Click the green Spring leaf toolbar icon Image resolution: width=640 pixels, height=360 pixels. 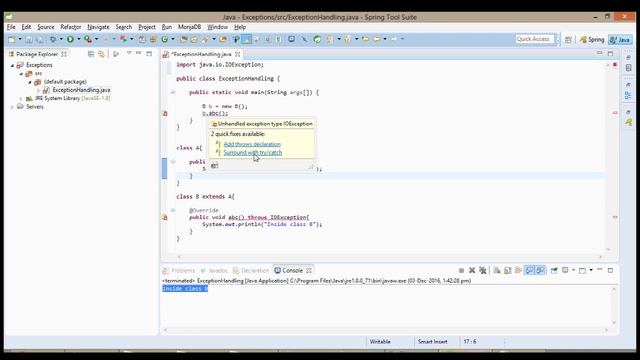[x=317, y=39]
